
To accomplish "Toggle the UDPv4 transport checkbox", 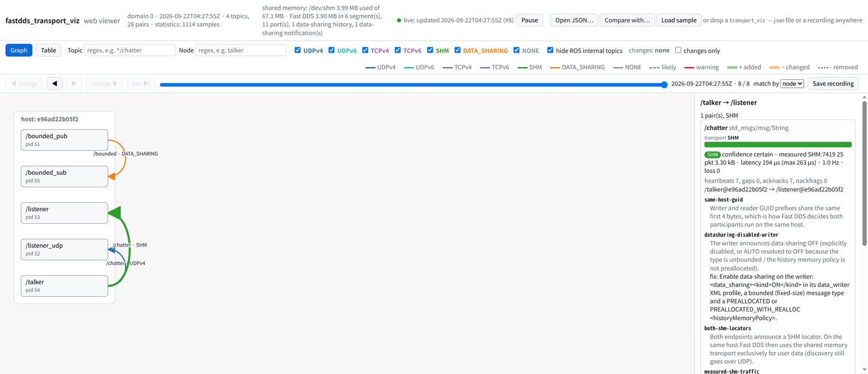I will (297, 50).
